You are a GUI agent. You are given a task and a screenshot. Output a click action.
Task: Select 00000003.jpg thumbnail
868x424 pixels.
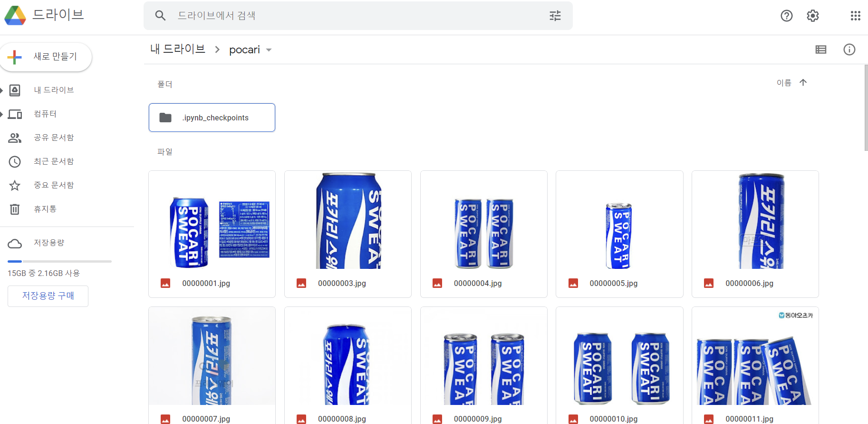pyautogui.click(x=348, y=220)
